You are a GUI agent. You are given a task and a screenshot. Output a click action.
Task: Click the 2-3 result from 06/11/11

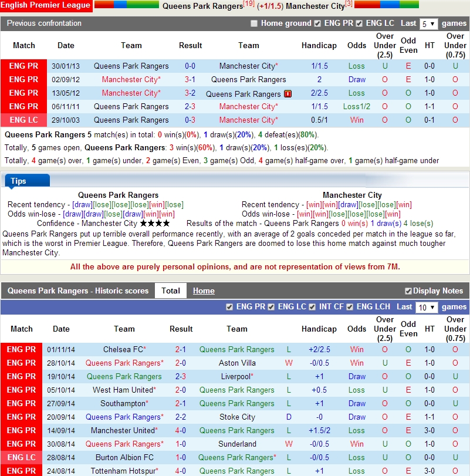click(190, 107)
